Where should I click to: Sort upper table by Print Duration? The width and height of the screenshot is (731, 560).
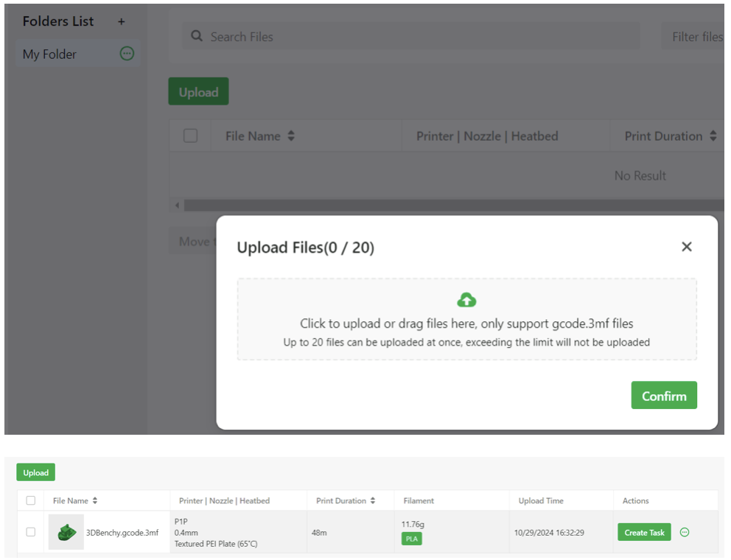pos(713,136)
